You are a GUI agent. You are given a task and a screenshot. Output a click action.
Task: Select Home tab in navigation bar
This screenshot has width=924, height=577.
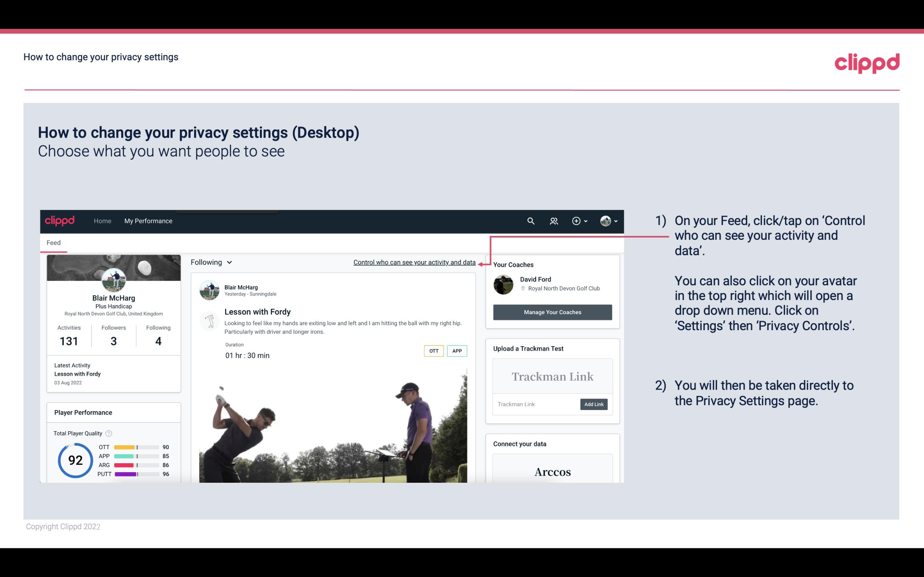(103, 221)
